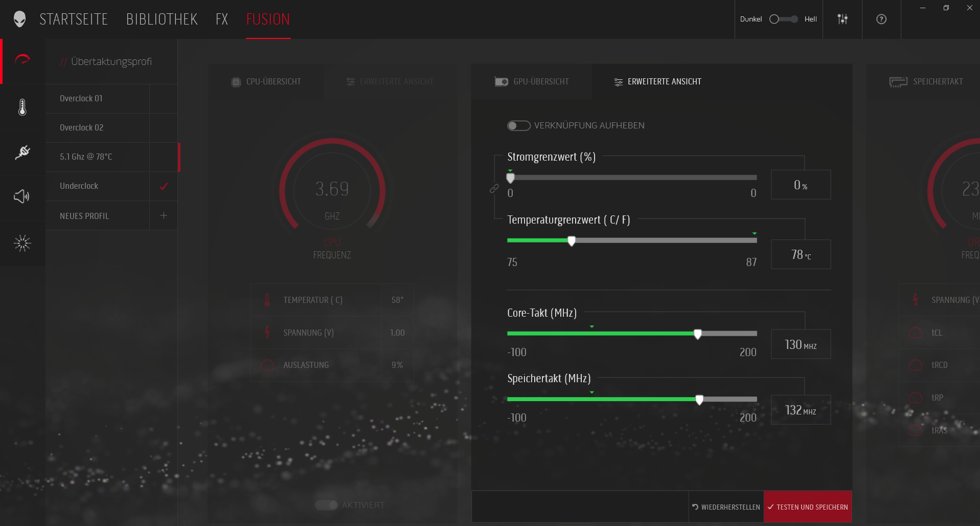Open the GPU-Übersicht tab
The width and height of the screenshot is (980, 526).
(532, 82)
